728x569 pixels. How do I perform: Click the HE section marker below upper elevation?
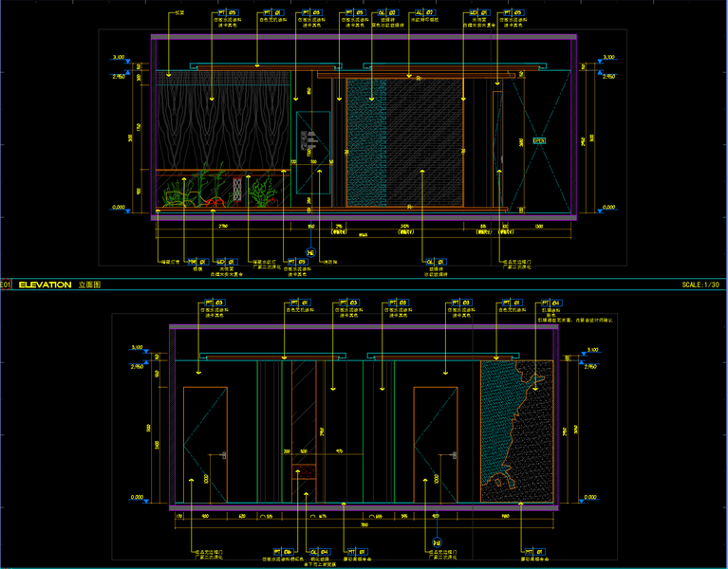tap(311, 253)
